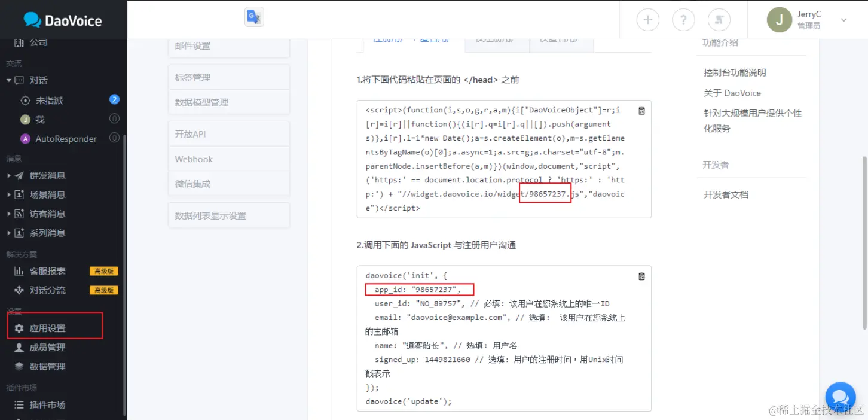Click the blue badge showing 2
The height and width of the screenshot is (420, 868).
tap(114, 99)
